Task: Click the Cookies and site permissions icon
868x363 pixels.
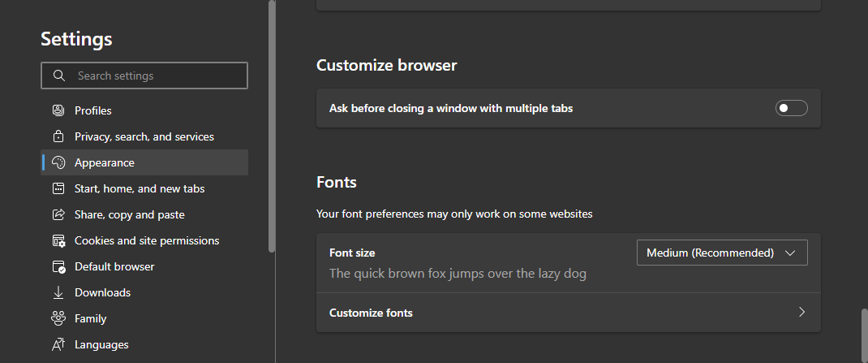Action: (x=58, y=240)
